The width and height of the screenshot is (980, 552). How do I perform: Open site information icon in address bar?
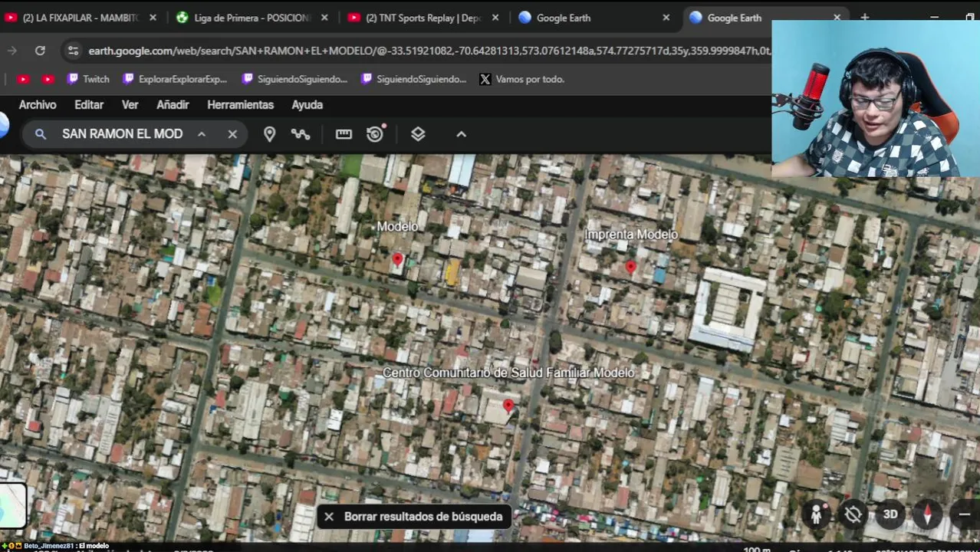point(73,51)
